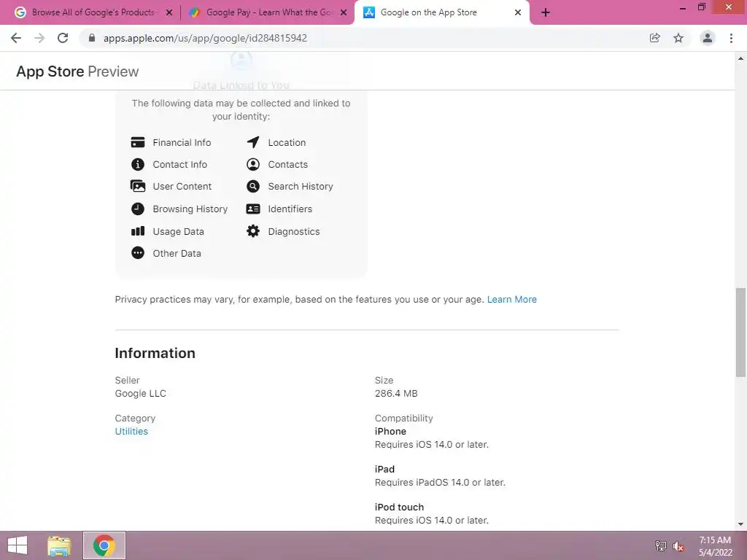
Task: Open the Windows Start menu
Action: (x=18, y=545)
